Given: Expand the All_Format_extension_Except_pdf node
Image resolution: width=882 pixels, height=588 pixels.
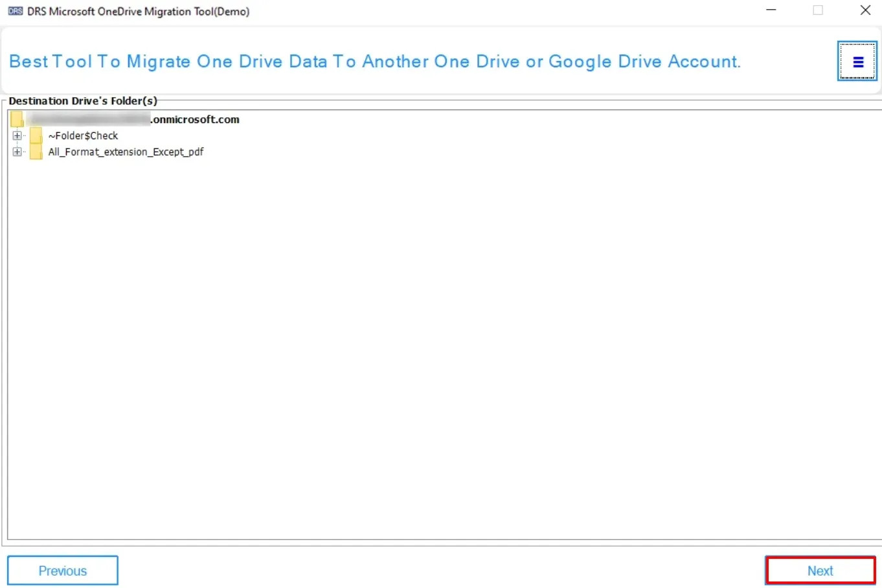Looking at the screenshot, I should (x=17, y=152).
